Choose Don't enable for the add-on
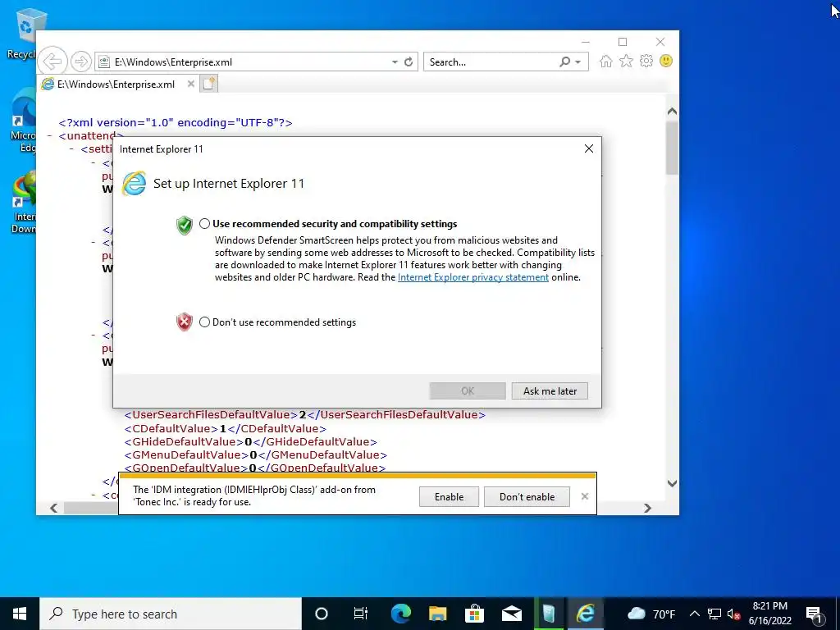Image resolution: width=840 pixels, height=630 pixels. 527,496
